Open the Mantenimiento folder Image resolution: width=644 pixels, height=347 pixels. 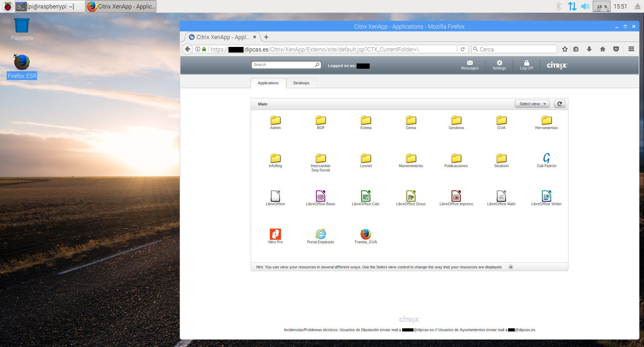click(411, 160)
